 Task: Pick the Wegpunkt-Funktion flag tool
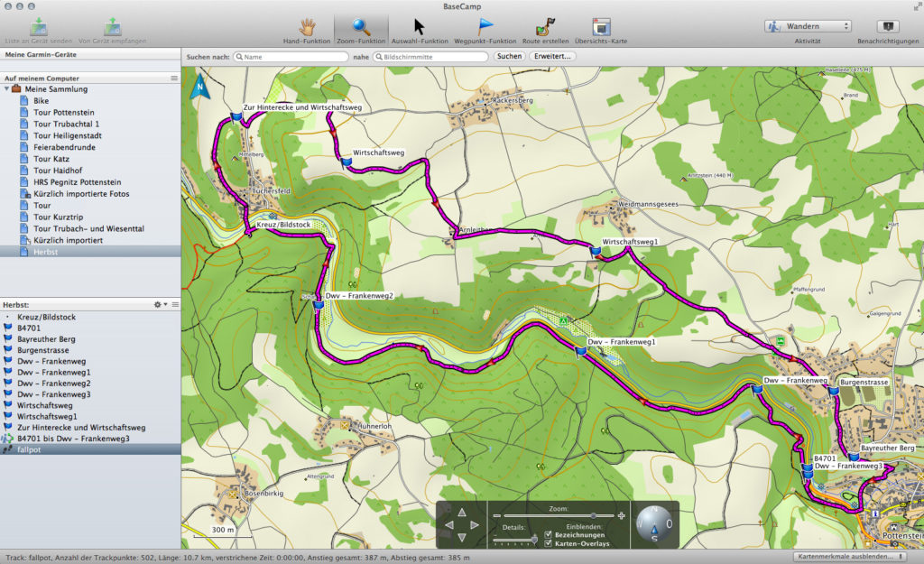point(485,26)
